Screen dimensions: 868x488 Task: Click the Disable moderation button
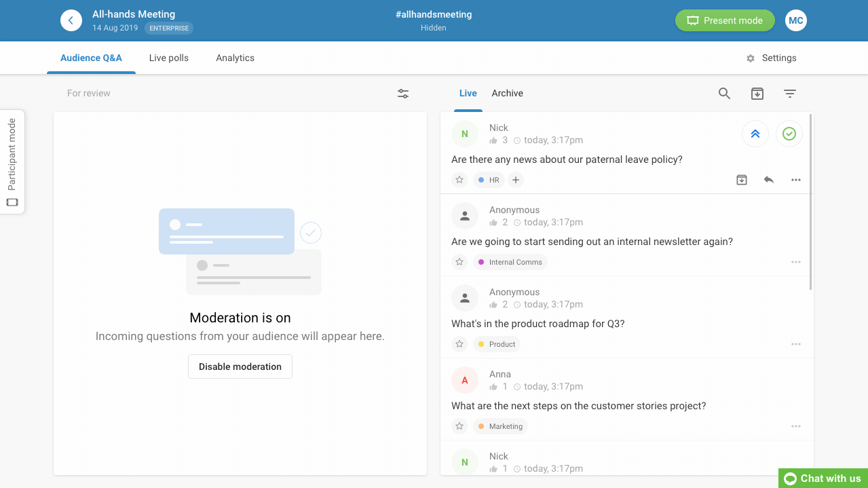pos(240,367)
